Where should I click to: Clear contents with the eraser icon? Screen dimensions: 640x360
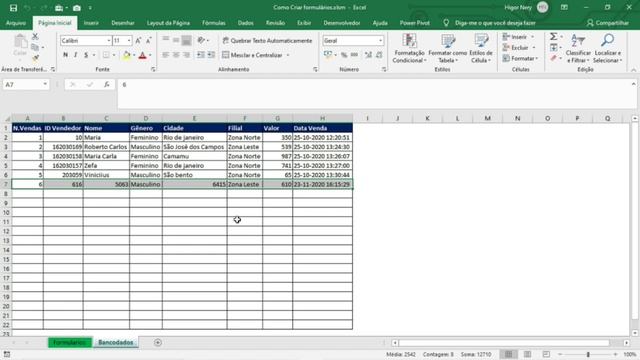pos(553,58)
